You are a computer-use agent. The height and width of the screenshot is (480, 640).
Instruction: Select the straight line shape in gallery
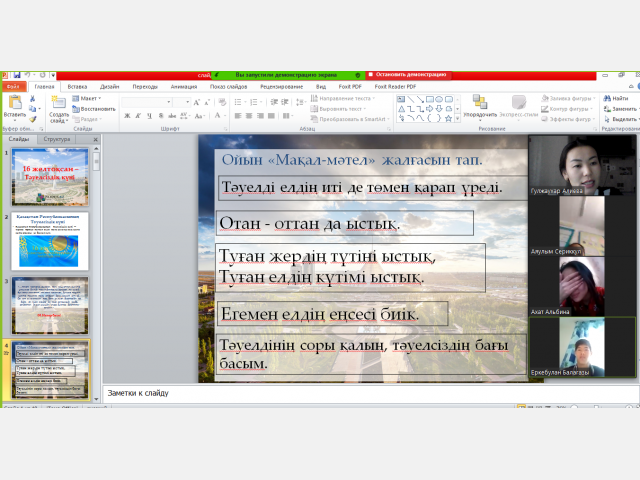411,99
